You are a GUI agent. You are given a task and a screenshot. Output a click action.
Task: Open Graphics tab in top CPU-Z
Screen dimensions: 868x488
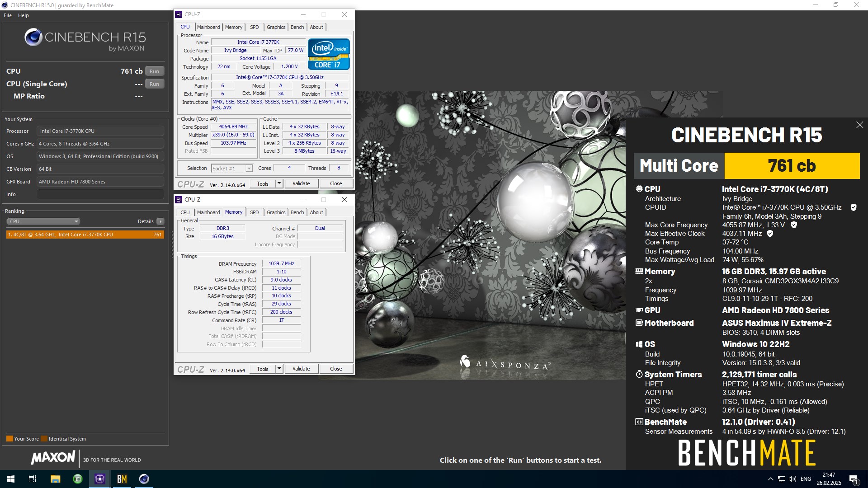(x=276, y=27)
